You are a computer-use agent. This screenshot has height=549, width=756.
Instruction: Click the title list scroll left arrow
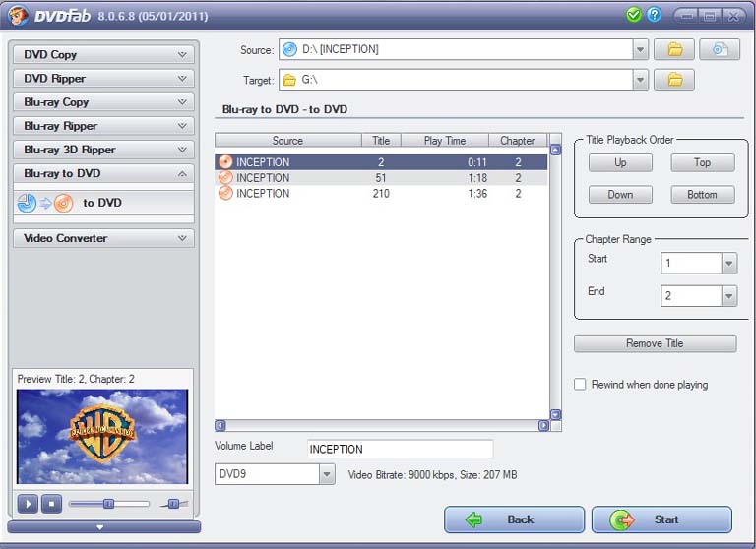tap(220, 426)
